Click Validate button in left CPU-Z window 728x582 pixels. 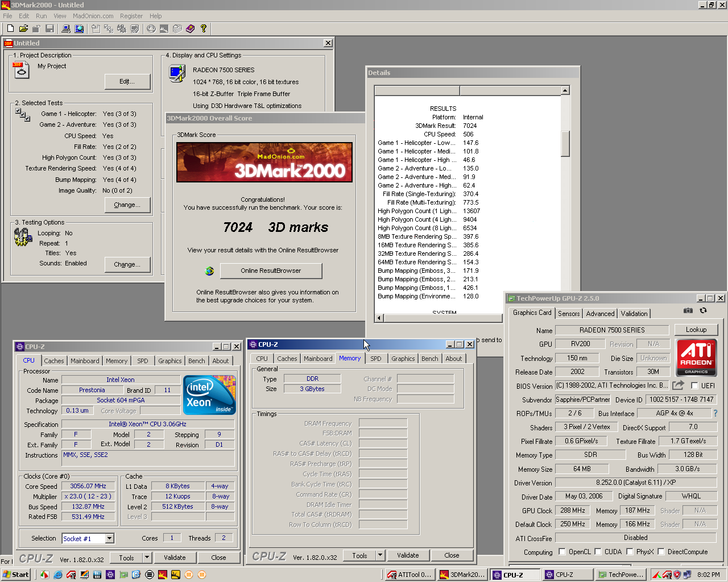coord(175,558)
